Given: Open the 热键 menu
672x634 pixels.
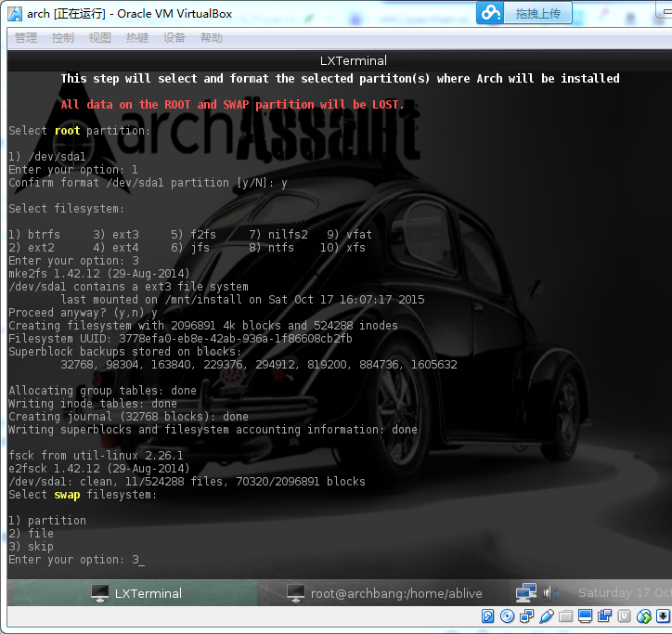Looking at the screenshot, I should coord(137,38).
